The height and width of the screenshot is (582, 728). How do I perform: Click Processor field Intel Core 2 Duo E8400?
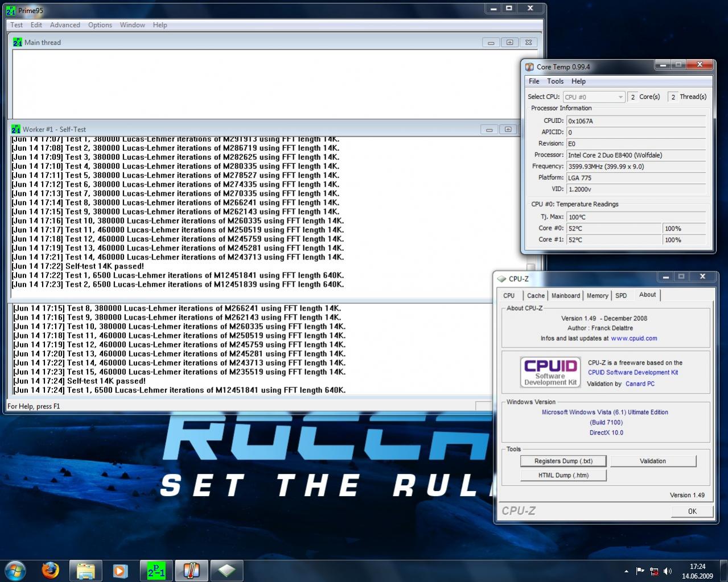pos(636,155)
